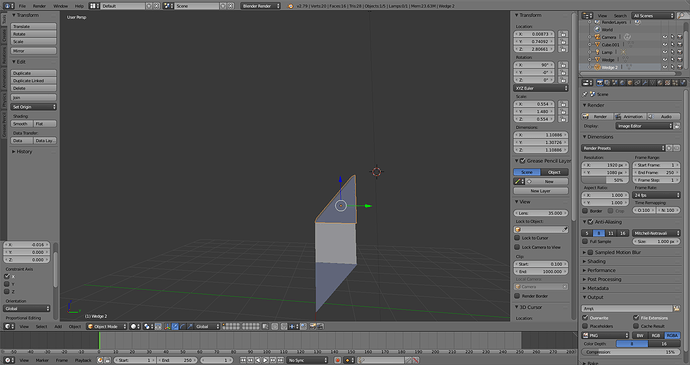Enable the Render Border checkbox
This screenshot has height=365, width=690.
click(x=518, y=296)
